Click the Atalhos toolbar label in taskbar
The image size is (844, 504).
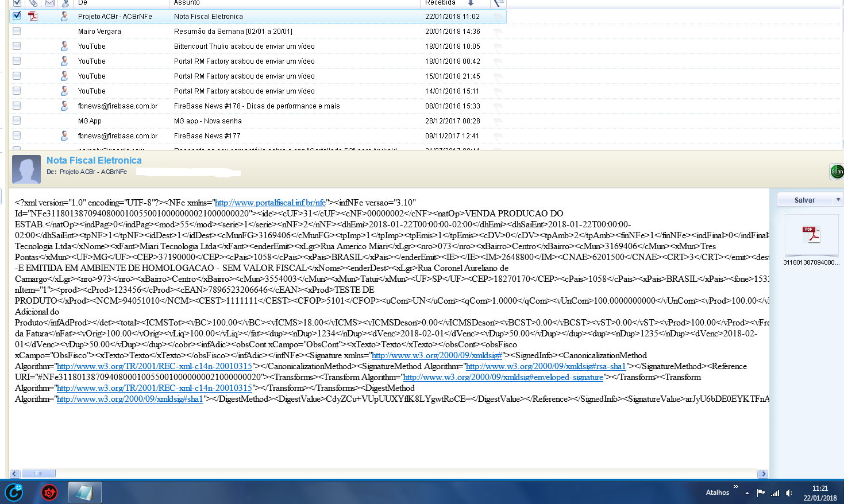718,493
